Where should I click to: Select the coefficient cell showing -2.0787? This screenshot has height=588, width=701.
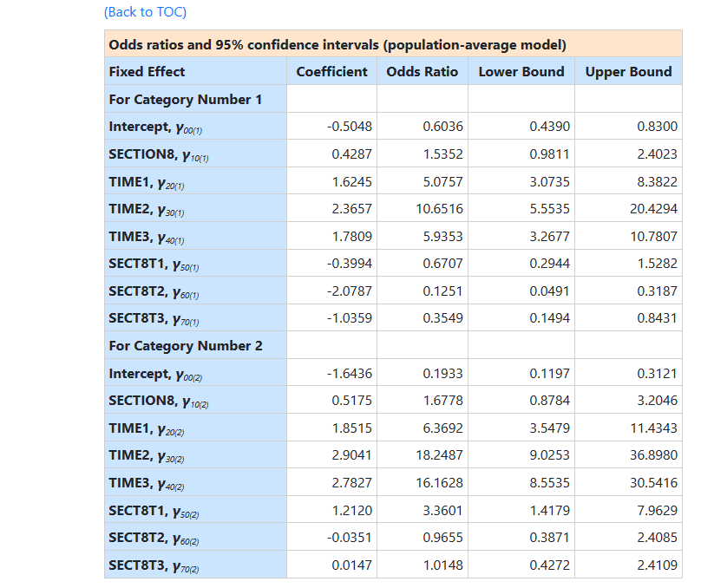(x=350, y=291)
